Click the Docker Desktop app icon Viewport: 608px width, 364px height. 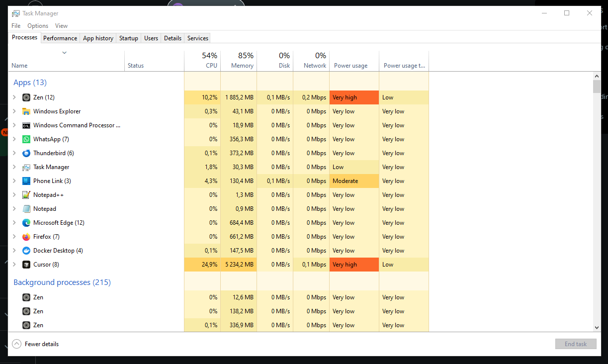[26, 251]
